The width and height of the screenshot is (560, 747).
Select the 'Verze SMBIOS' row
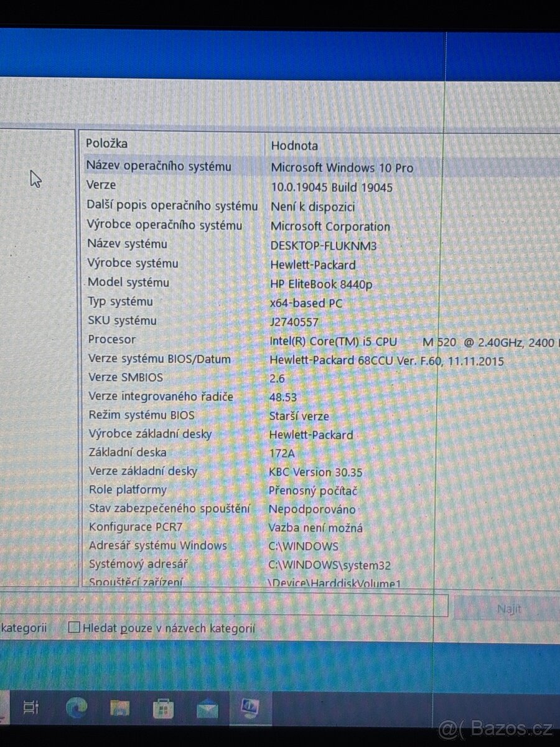pyautogui.click(x=126, y=377)
